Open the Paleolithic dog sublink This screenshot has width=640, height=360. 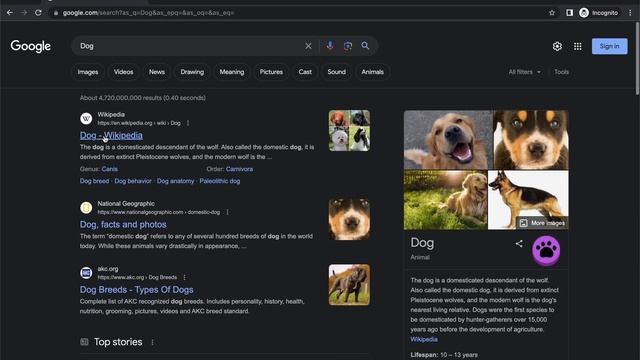click(220, 181)
